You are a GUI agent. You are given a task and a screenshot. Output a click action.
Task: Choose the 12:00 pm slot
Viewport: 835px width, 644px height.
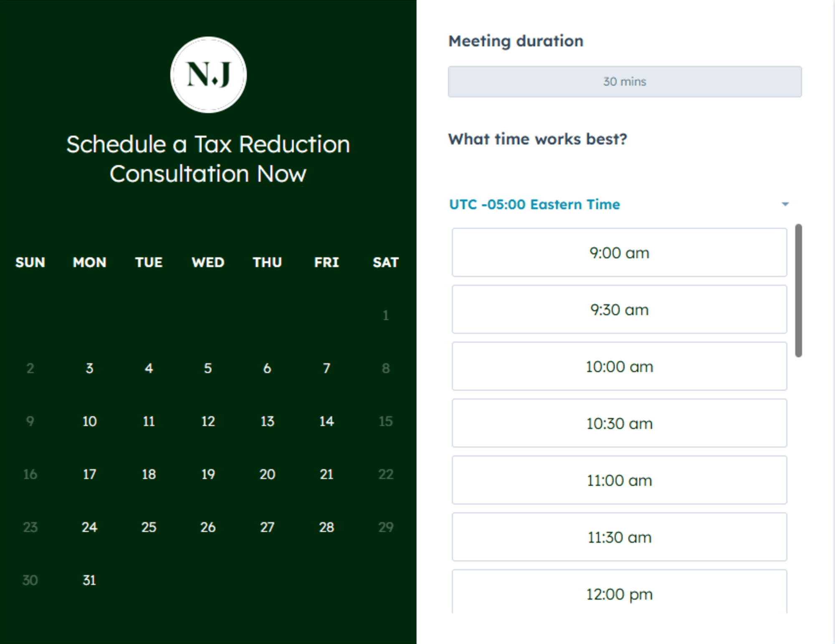(619, 592)
